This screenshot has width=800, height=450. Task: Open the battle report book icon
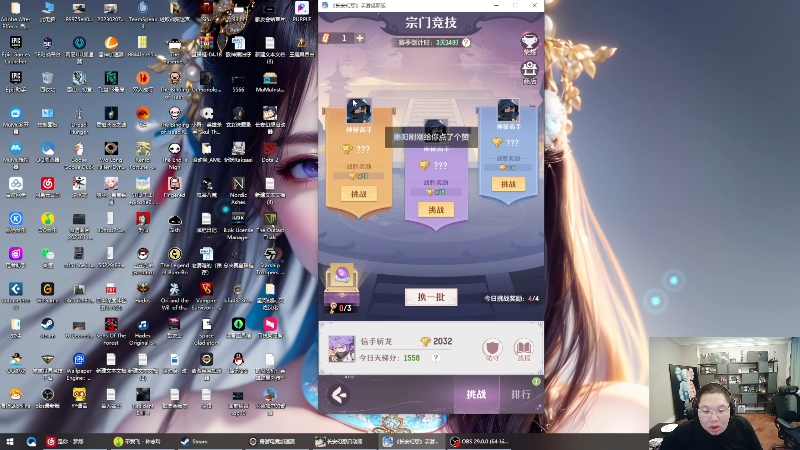(x=523, y=350)
